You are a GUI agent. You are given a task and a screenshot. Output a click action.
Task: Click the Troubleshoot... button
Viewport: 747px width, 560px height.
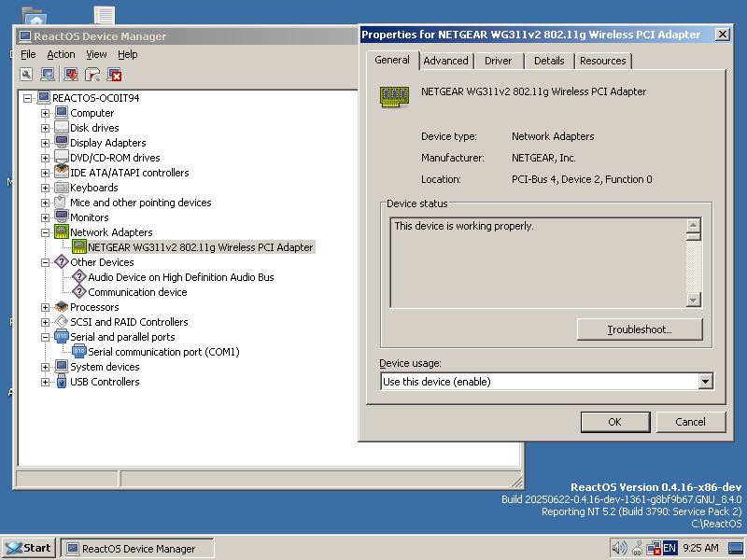(640, 329)
